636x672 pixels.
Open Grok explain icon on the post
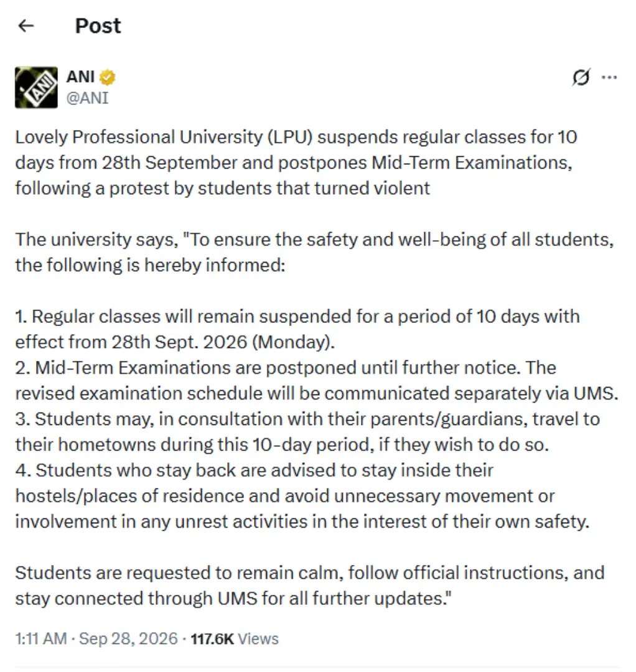[581, 78]
